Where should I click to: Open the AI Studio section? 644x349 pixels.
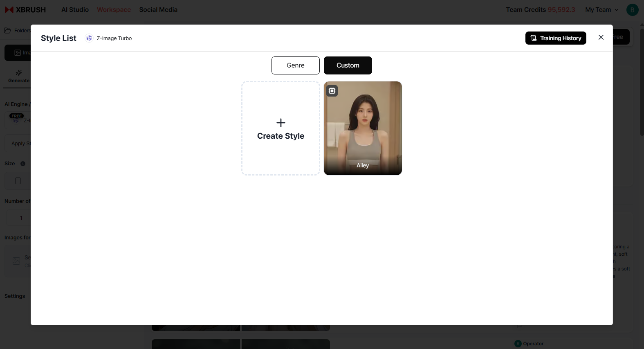tap(75, 9)
